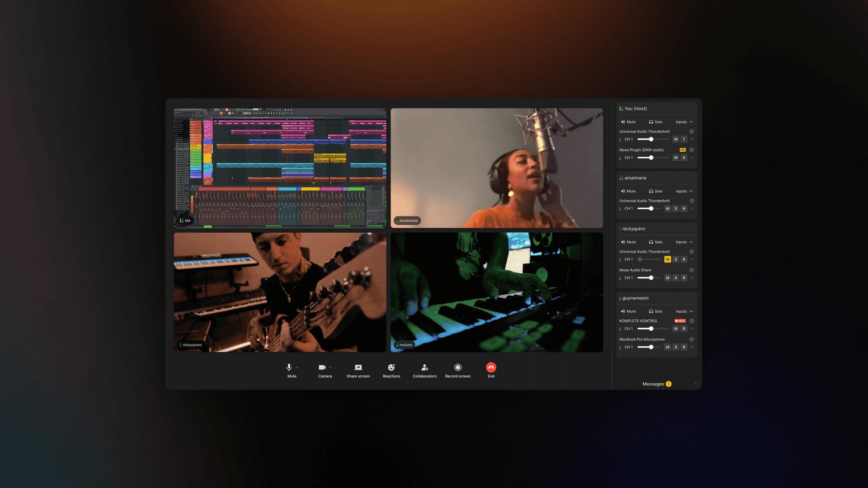Open the Reactions emoji picker
Screen dimensions: 868x488
coord(391,367)
